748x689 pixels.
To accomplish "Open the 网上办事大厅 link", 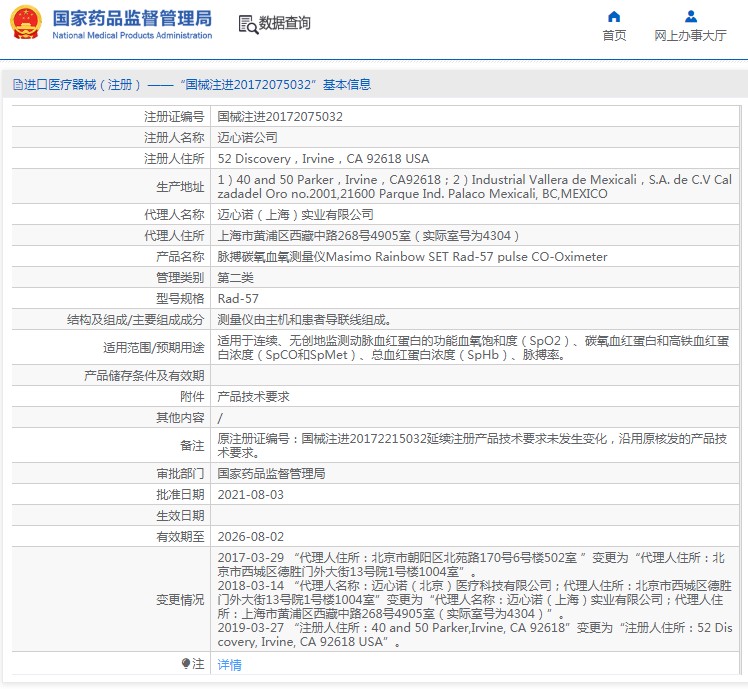I will coord(690,35).
